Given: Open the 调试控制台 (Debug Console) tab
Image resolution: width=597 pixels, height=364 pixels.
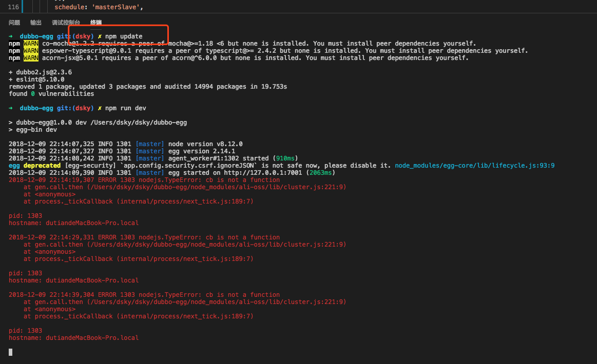Looking at the screenshot, I should 65,22.
